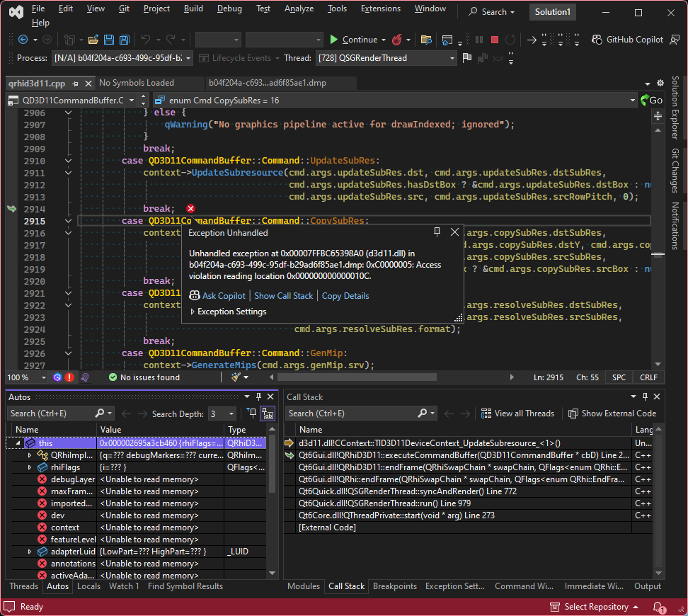Close the qrhid3d11.cpp tab
The image size is (688, 616).
coord(88,84)
